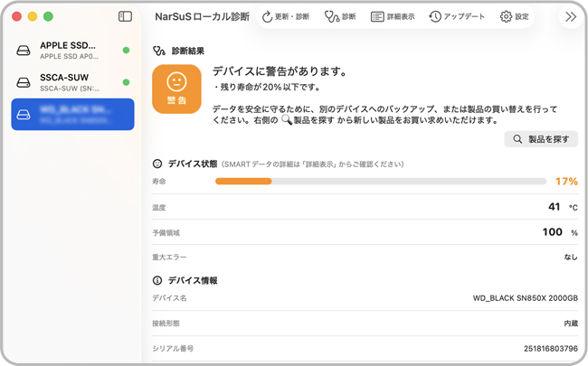This screenshot has width=588, height=366.
Task: Toggle the sidebar with the panel icon
Action: pos(125,16)
